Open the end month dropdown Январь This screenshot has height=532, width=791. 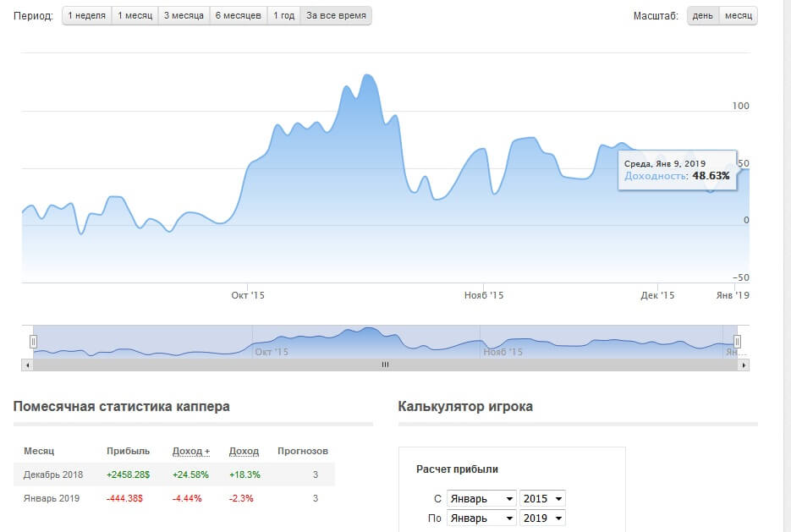(481, 518)
